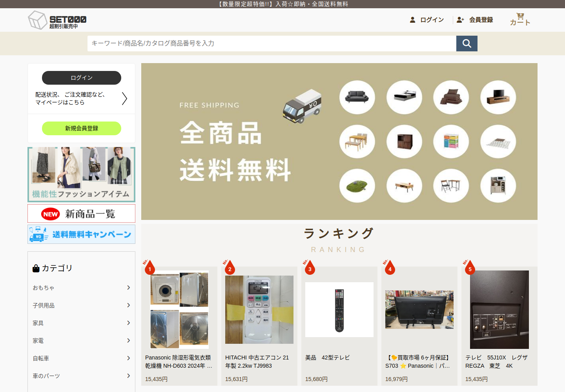Open the HITACHI air conditioner remote thumbnail

pos(259,310)
